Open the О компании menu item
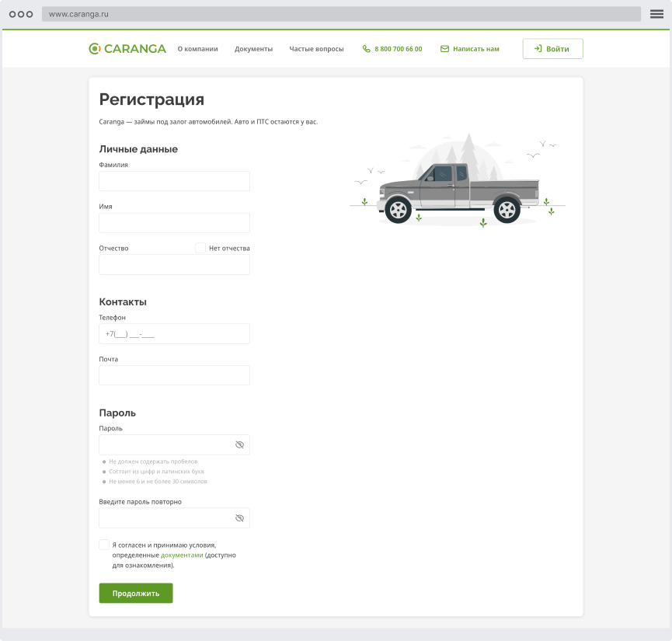 pos(197,49)
